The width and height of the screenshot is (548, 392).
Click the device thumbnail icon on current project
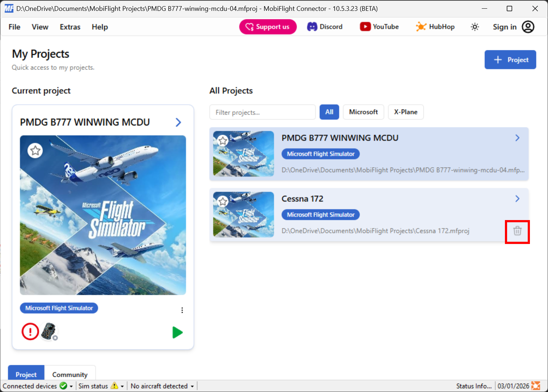(x=49, y=330)
